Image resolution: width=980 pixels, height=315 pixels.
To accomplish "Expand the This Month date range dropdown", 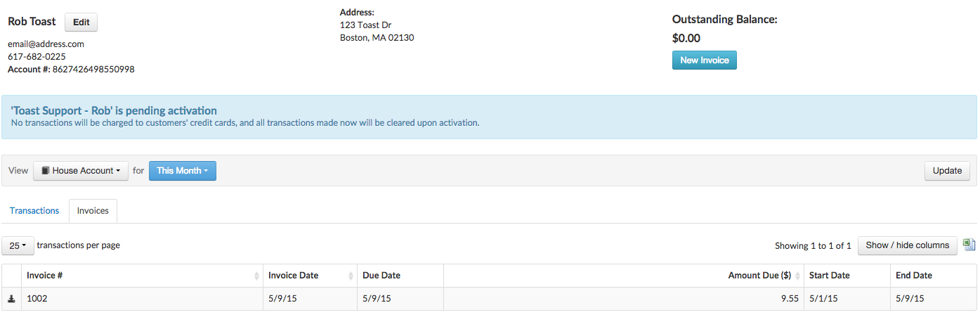I will pos(182,171).
